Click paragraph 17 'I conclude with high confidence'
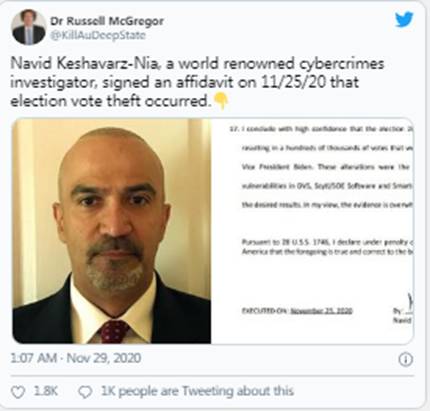This screenshot has height=411, width=430. pos(321,129)
